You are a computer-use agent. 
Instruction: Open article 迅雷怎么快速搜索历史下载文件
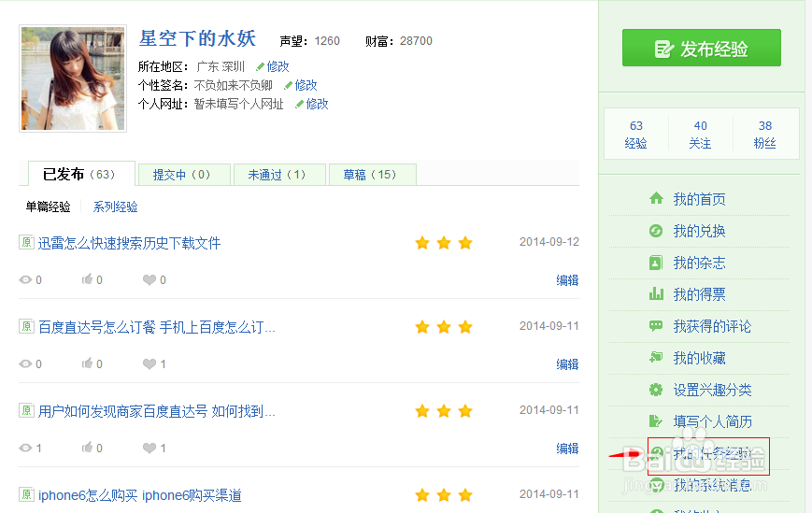tap(130, 243)
